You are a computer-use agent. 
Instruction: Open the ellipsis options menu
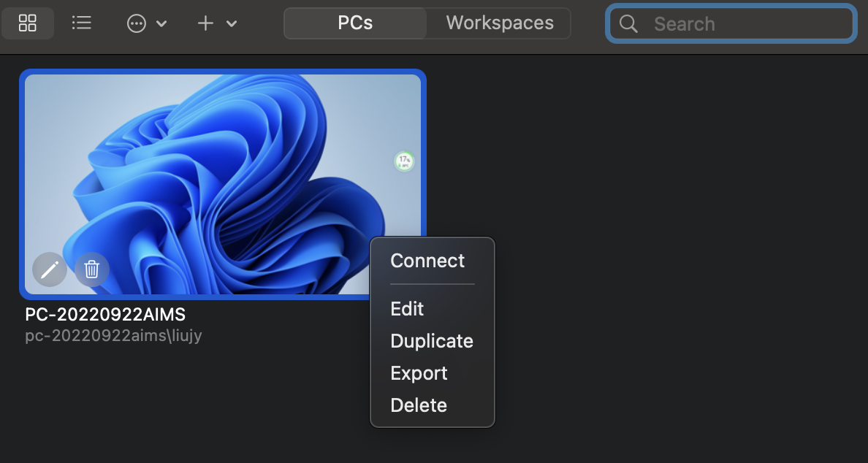(x=136, y=23)
